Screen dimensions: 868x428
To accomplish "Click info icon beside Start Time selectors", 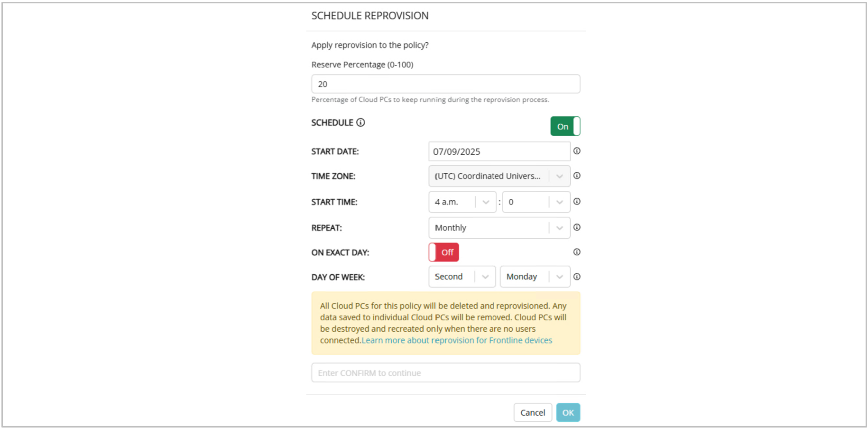I will point(577,202).
